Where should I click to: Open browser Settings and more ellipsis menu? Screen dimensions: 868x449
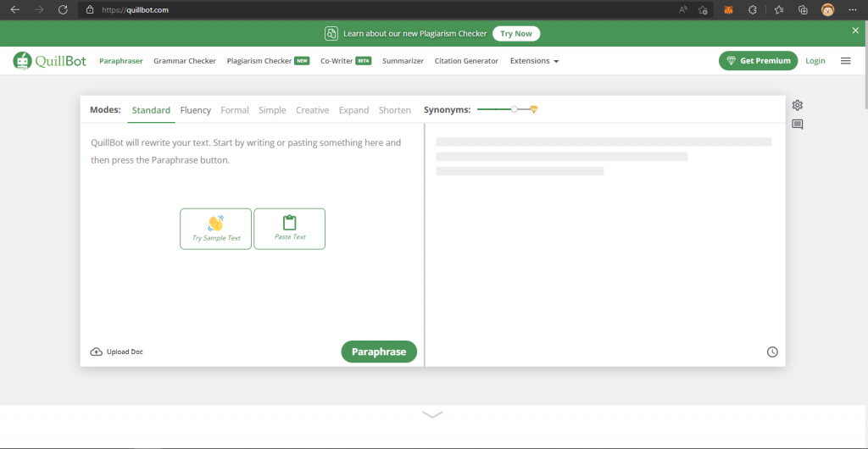click(x=852, y=9)
